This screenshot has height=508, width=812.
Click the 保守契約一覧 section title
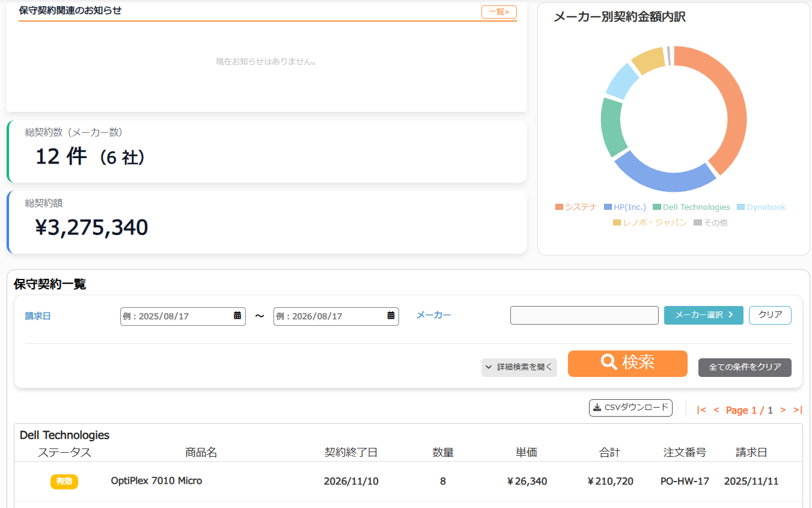click(x=50, y=284)
